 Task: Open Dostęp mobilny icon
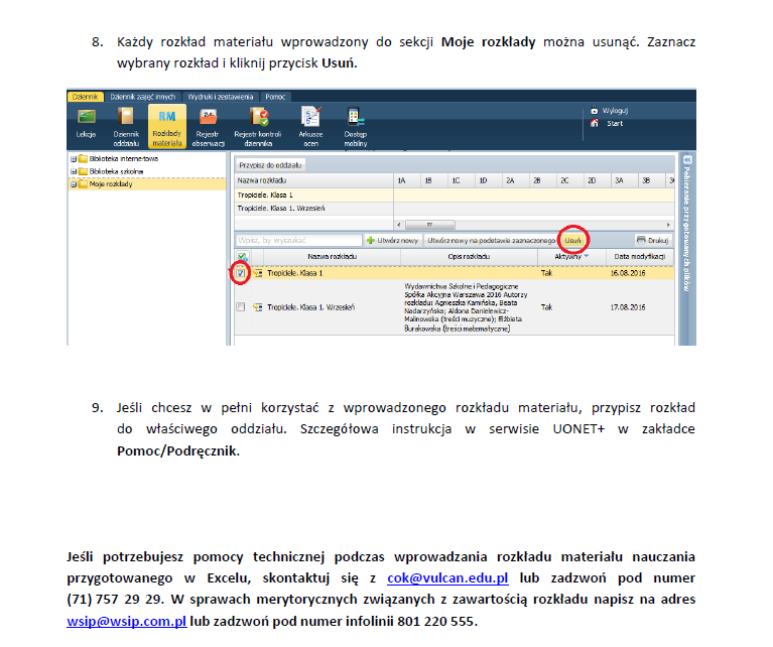tap(355, 127)
